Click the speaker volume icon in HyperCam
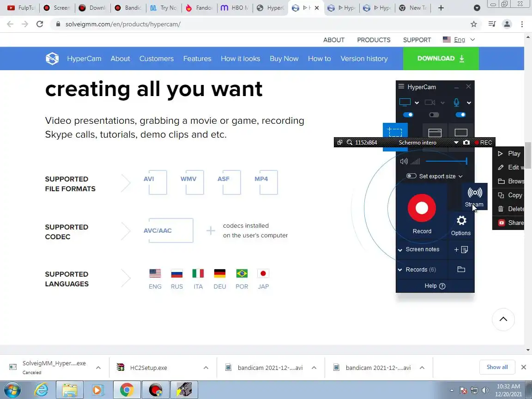 [x=404, y=162]
